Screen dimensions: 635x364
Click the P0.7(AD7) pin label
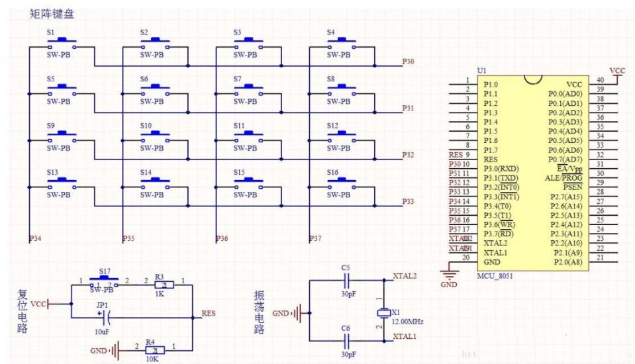565,159
